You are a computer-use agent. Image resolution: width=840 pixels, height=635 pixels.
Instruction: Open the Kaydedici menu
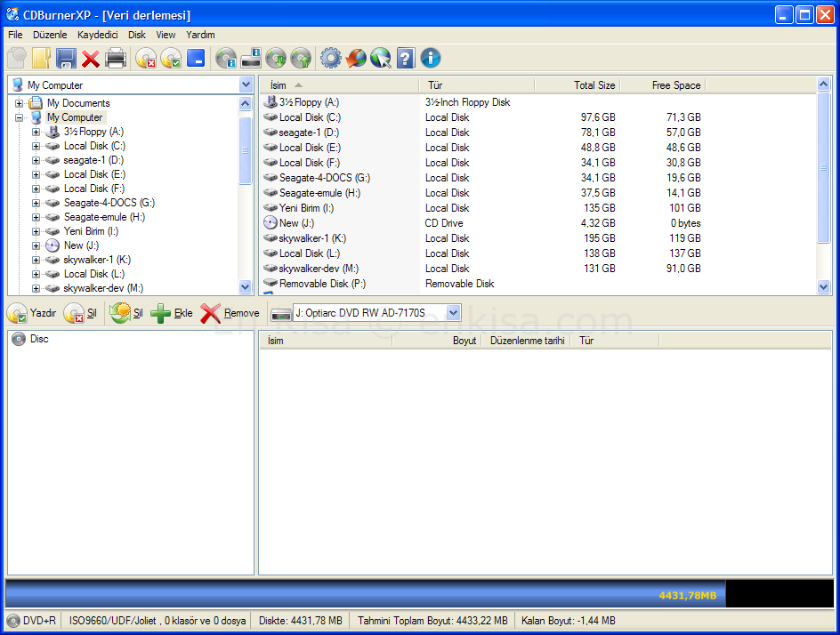tap(98, 35)
